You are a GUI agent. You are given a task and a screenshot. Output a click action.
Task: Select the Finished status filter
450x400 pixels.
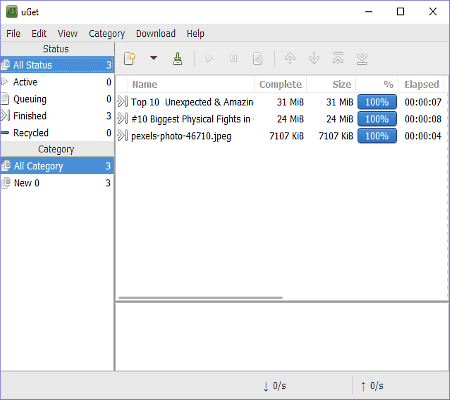[x=57, y=116]
